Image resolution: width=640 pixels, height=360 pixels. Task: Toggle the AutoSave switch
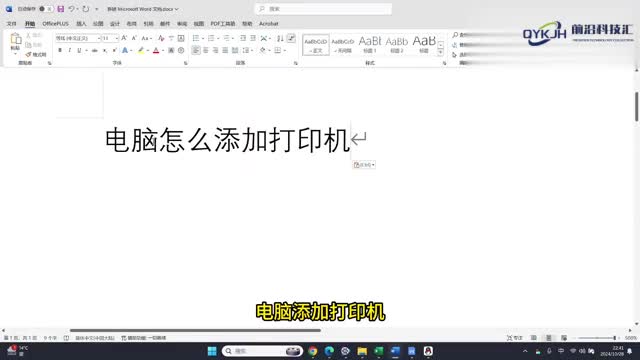click(46, 9)
